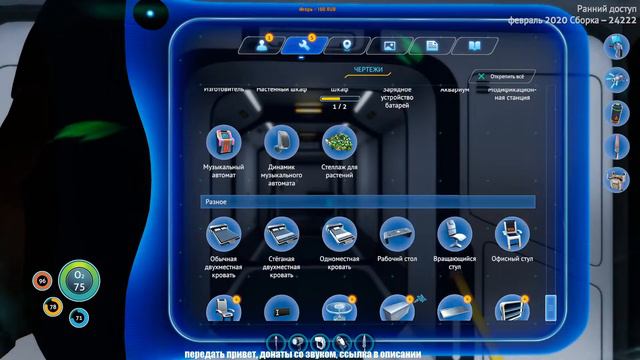Screen dimensions: 640x360
Task: Select the shelving unit blueprint in last row
Action: pos(512,309)
